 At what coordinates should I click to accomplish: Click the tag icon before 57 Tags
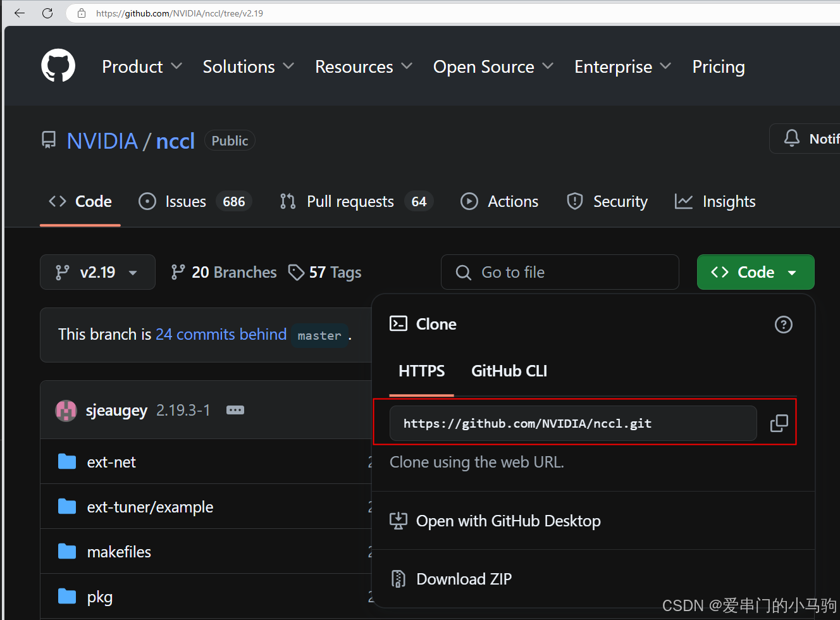point(296,272)
